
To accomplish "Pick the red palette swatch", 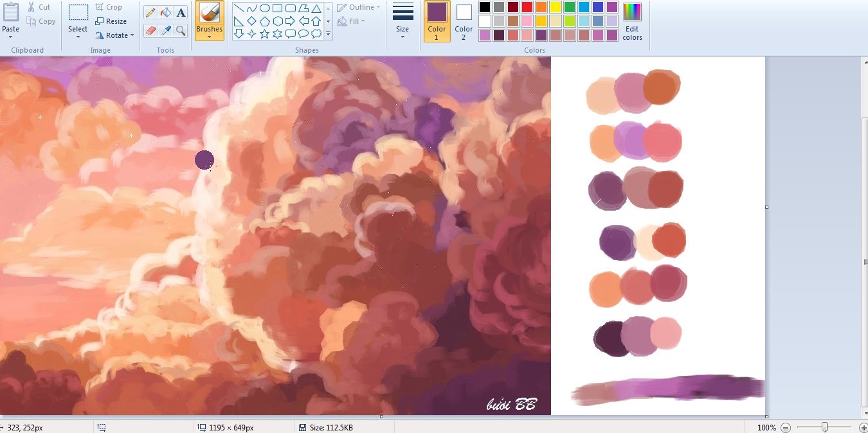I will (527, 7).
